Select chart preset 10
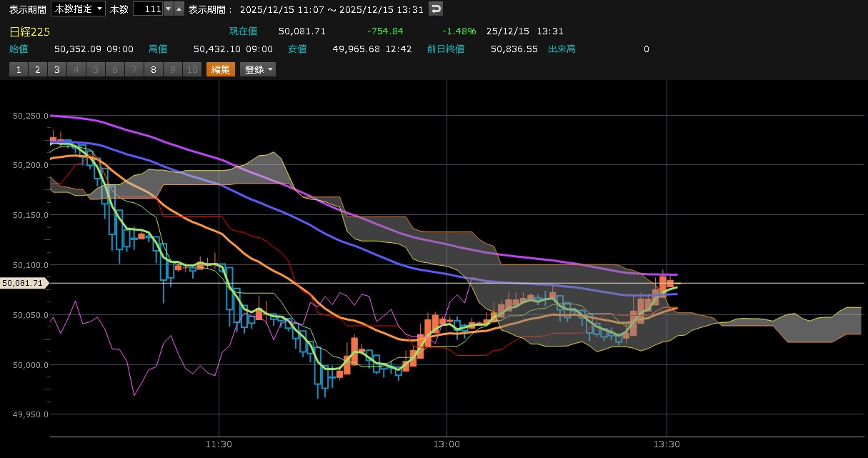 coord(191,69)
